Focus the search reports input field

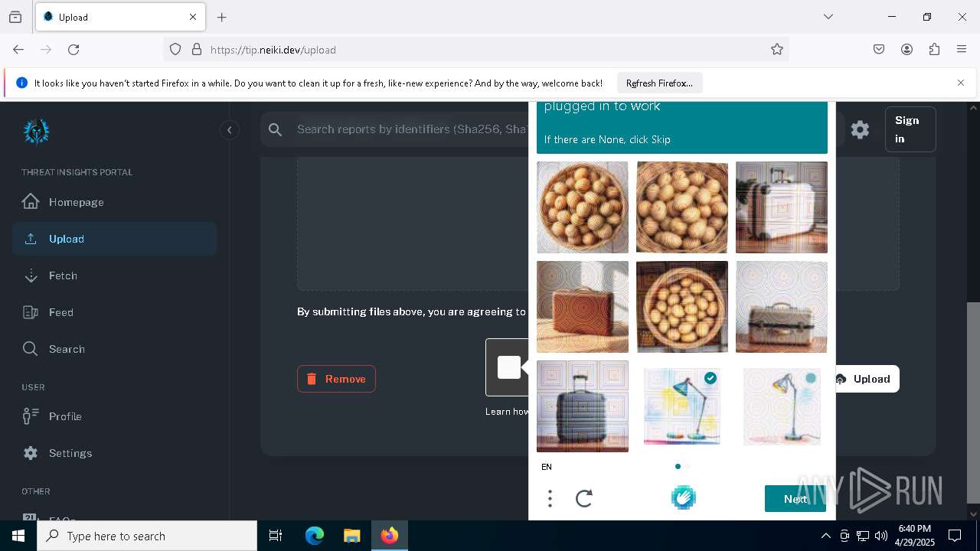pos(412,129)
